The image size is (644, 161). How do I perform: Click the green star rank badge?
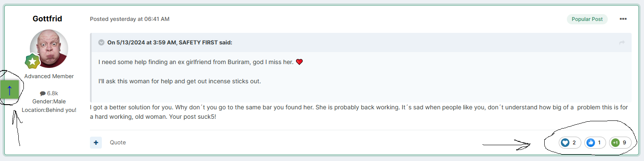(x=32, y=61)
